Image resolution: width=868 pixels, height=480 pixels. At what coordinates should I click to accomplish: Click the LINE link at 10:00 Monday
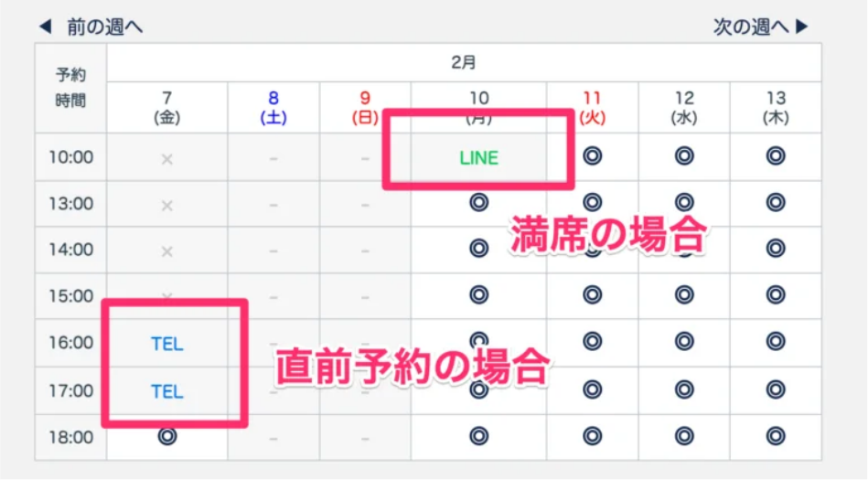[479, 158]
